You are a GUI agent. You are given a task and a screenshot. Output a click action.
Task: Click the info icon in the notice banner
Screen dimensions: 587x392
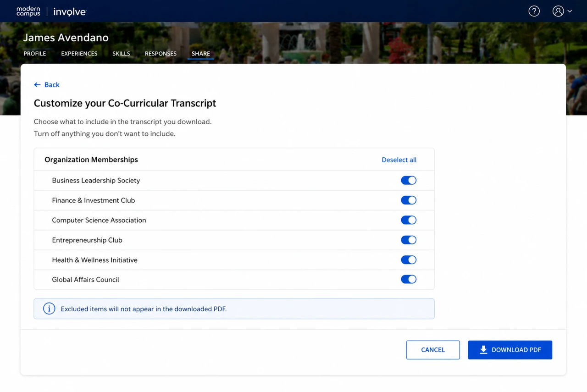click(x=49, y=309)
